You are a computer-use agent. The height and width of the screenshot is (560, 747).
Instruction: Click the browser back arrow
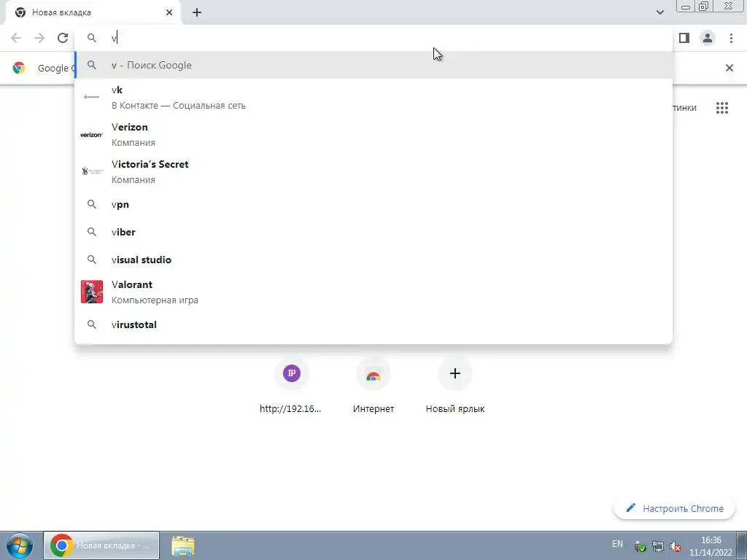tap(16, 38)
